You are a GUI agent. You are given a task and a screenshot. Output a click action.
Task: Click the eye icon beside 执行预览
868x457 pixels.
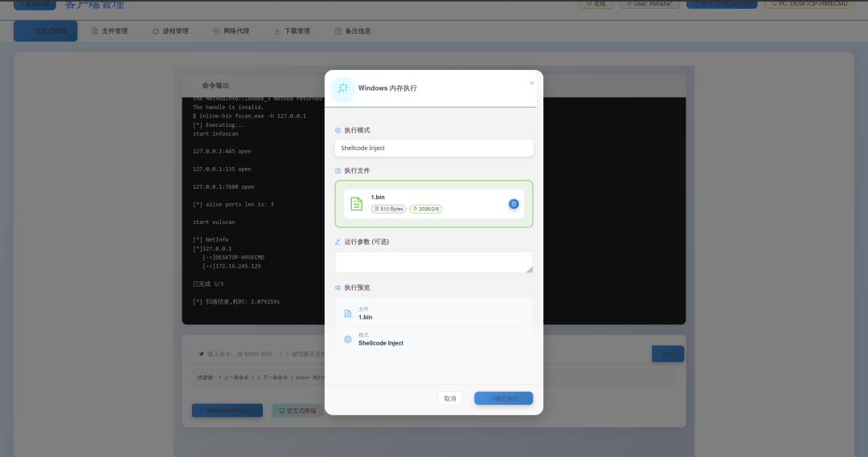point(338,288)
